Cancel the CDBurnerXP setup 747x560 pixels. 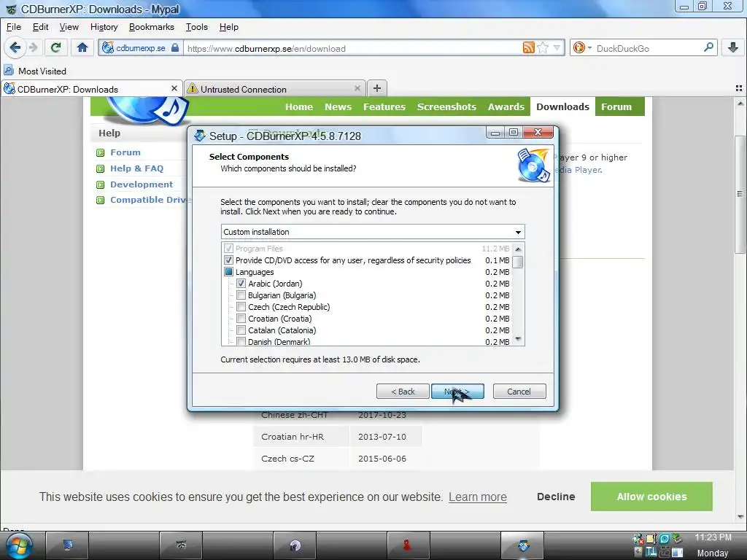[519, 392]
